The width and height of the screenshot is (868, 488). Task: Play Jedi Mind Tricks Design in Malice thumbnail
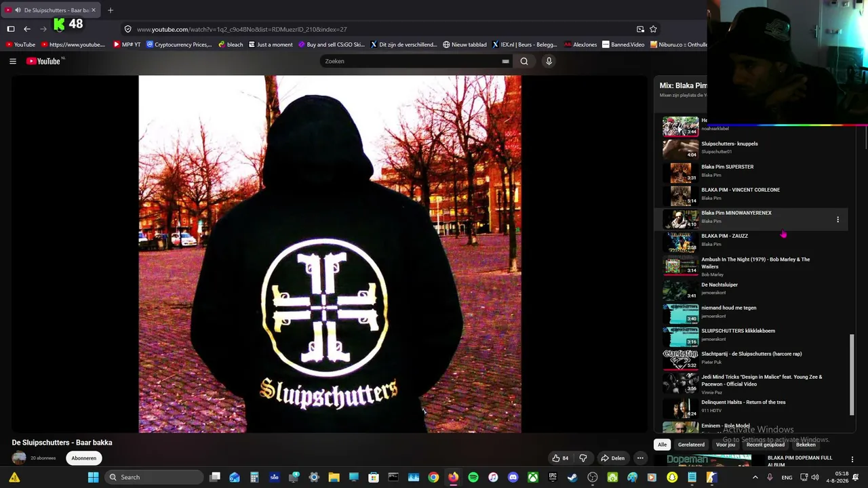tap(680, 384)
